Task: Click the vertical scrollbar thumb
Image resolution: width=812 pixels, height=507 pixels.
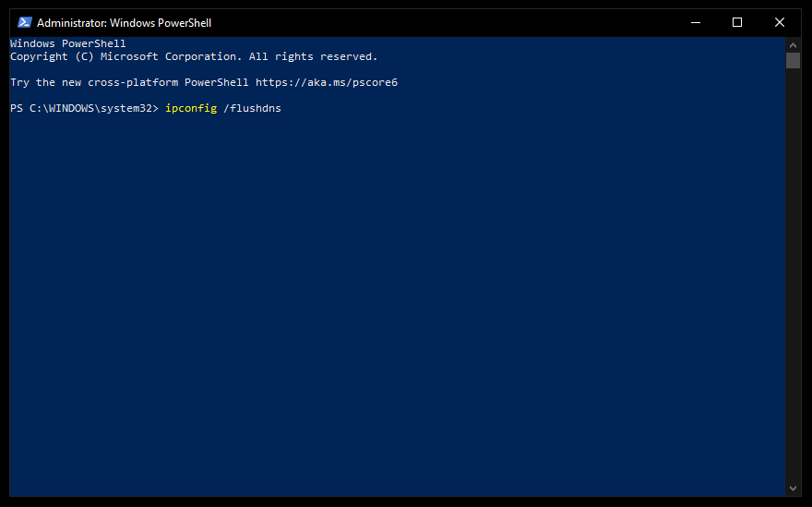Action: [x=793, y=61]
